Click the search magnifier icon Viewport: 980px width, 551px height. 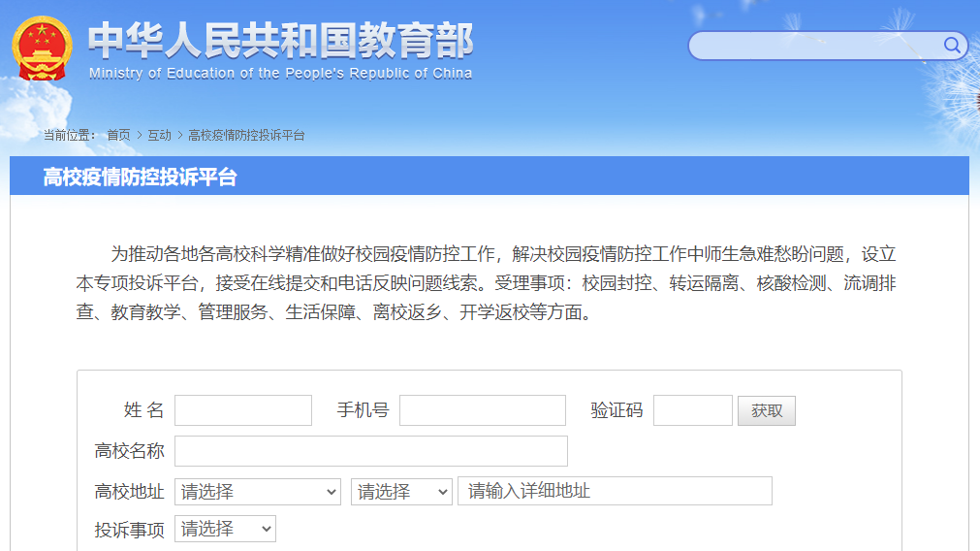coord(952,45)
